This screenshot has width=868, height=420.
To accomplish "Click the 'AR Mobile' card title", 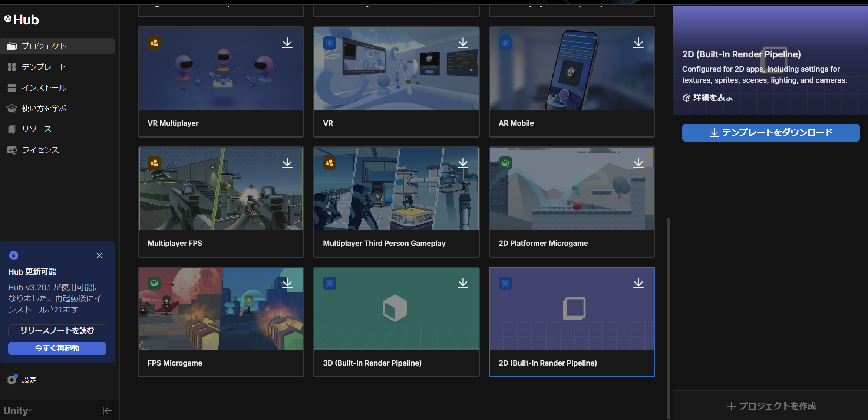I will (516, 123).
